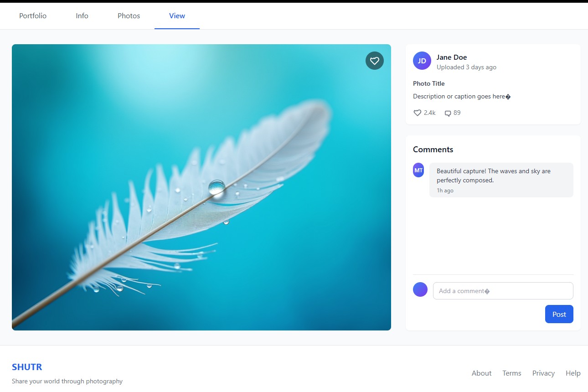The height and width of the screenshot is (392, 588).
Task: Click the feather photo
Action: [x=201, y=187]
